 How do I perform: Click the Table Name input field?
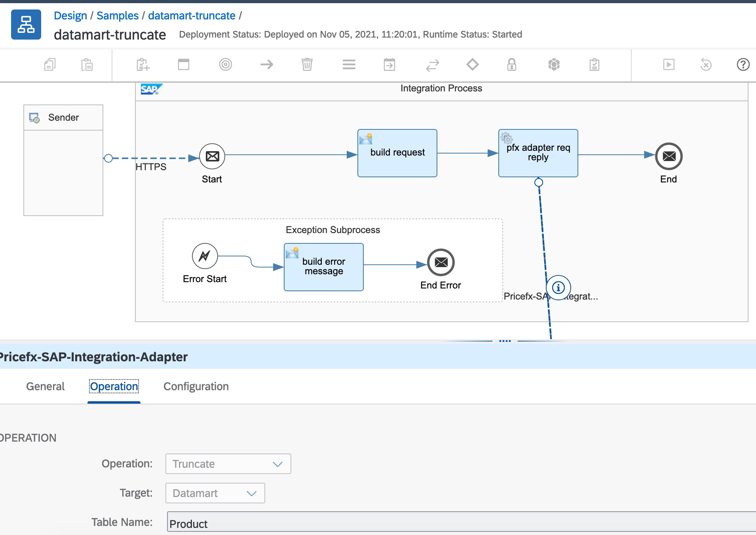(459, 523)
